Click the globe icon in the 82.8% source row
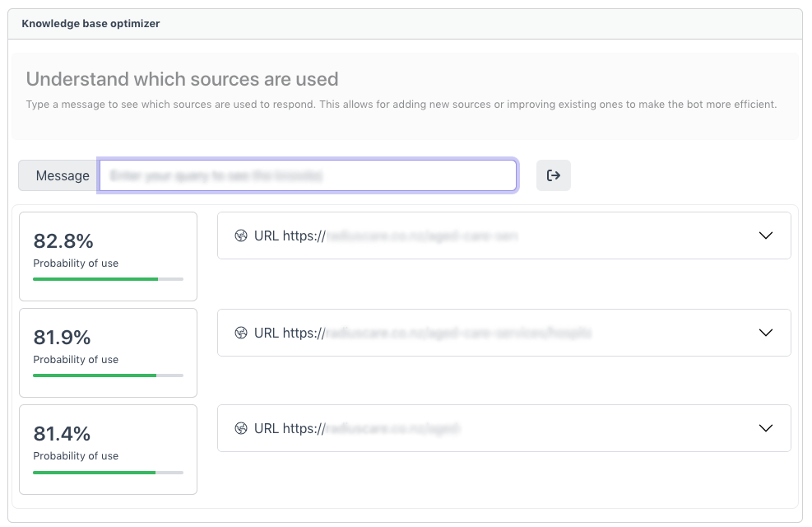The width and height of the screenshot is (812, 527). click(x=241, y=236)
